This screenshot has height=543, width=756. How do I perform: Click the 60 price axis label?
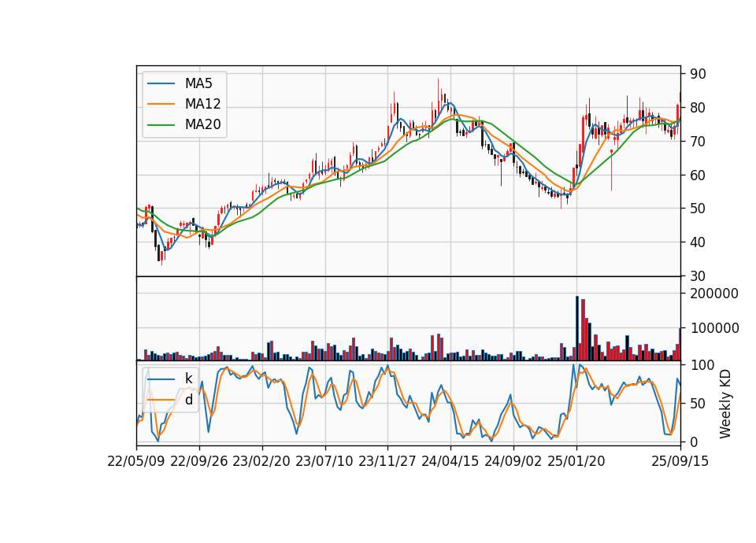[x=698, y=175]
